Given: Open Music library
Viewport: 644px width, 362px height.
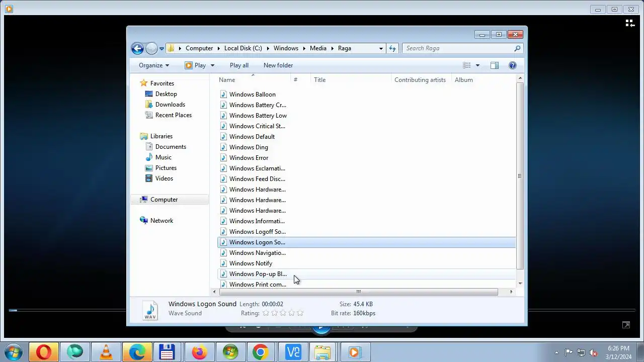Looking at the screenshot, I should [x=163, y=157].
